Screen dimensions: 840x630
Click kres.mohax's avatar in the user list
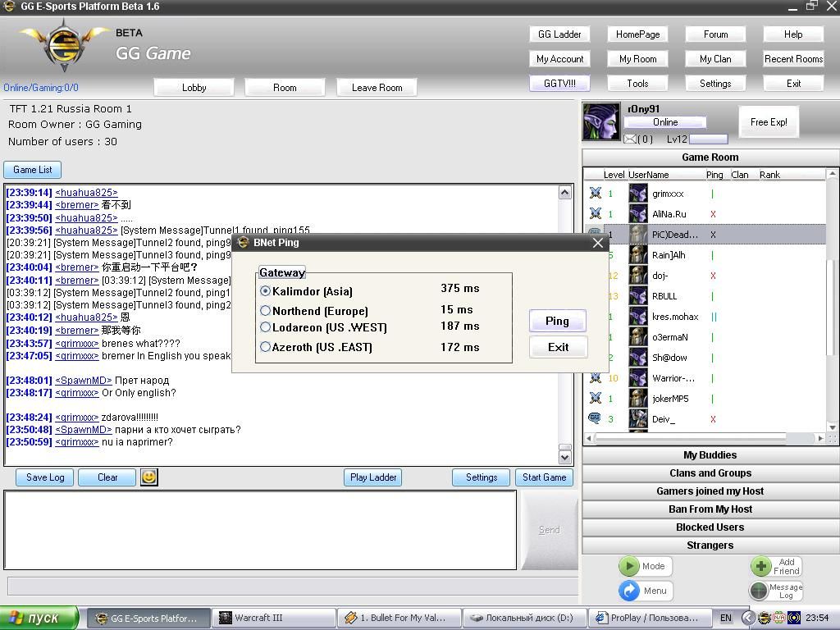point(638,316)
